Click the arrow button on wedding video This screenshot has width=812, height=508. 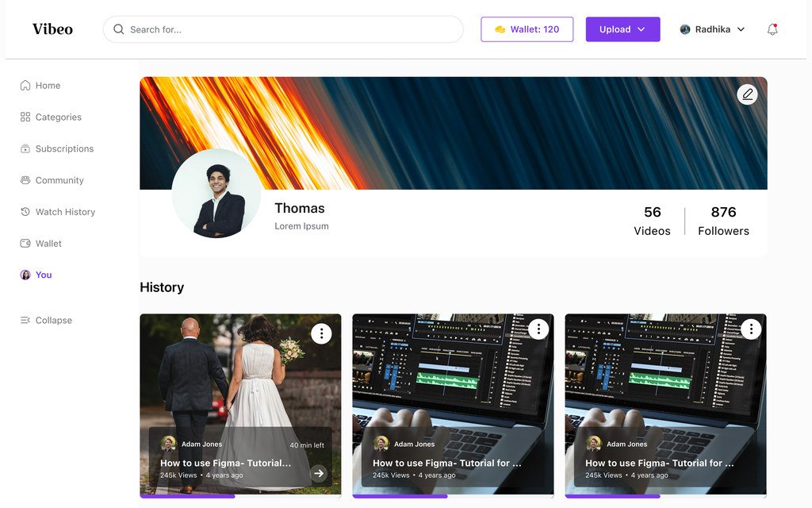(319, 473)
